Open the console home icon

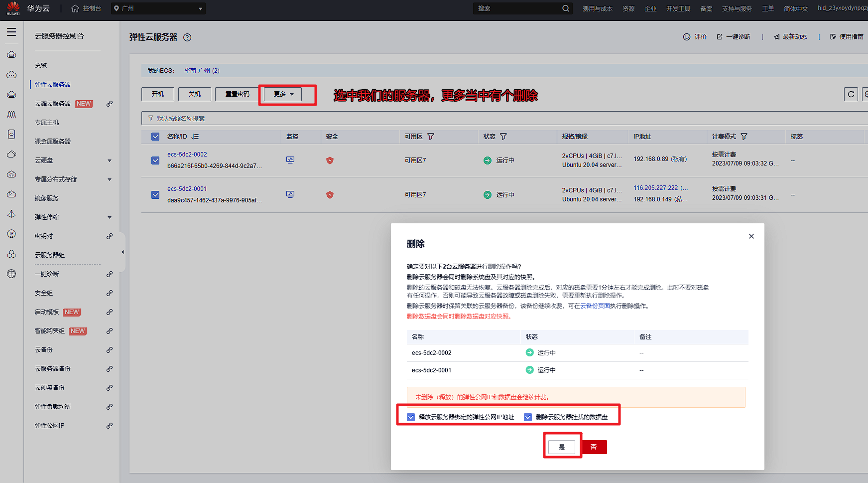(x=75, y=8)
